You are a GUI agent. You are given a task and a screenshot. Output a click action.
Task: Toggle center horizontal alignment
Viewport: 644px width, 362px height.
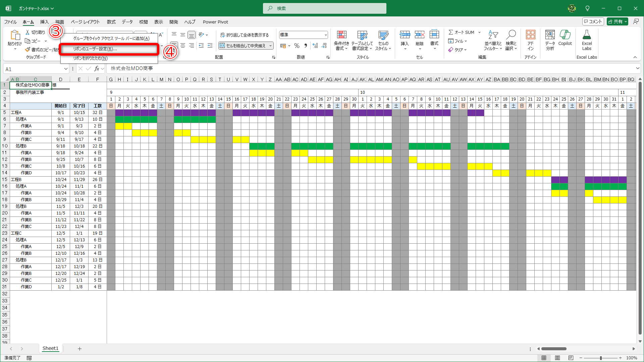point(183,46)
